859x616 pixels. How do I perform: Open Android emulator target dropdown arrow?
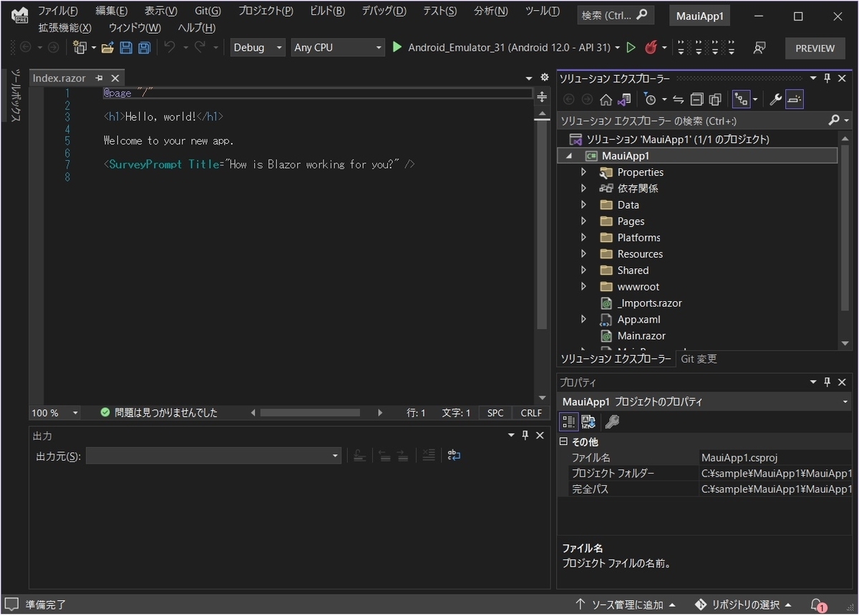coord(617,48)
